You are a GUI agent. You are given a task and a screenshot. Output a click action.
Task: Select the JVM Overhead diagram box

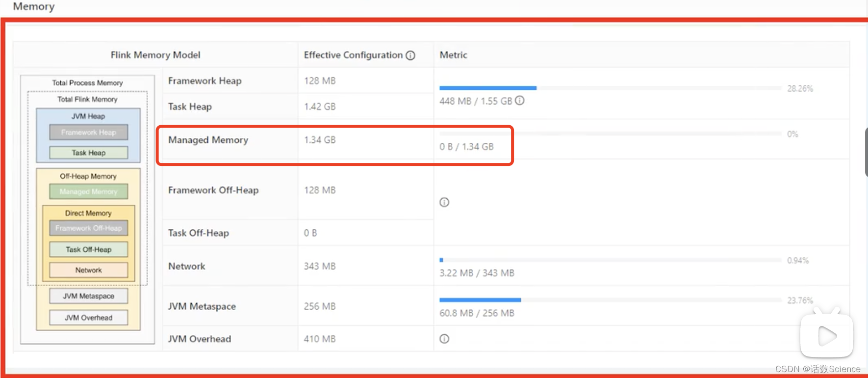[x=89, y=318]
